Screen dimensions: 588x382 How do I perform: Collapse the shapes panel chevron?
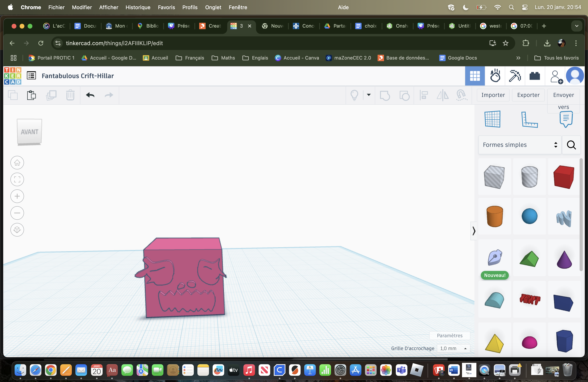[x=474, y=231]
